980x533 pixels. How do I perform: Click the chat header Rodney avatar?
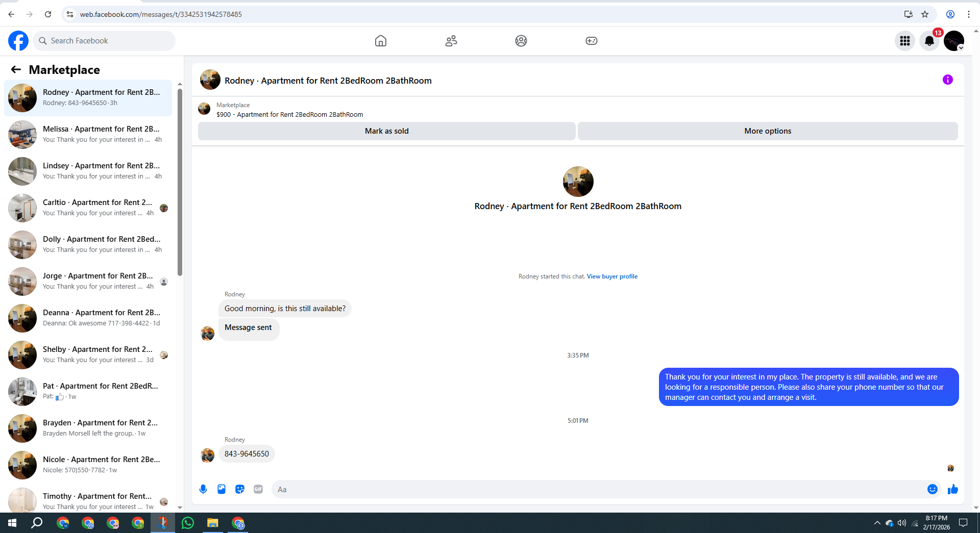click(210, 80)
